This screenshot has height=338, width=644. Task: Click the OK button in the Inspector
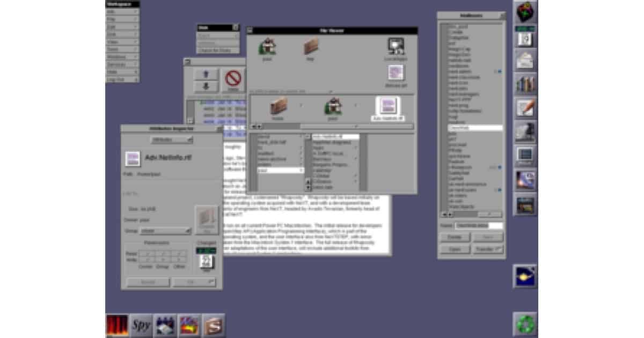coord(194,282)
